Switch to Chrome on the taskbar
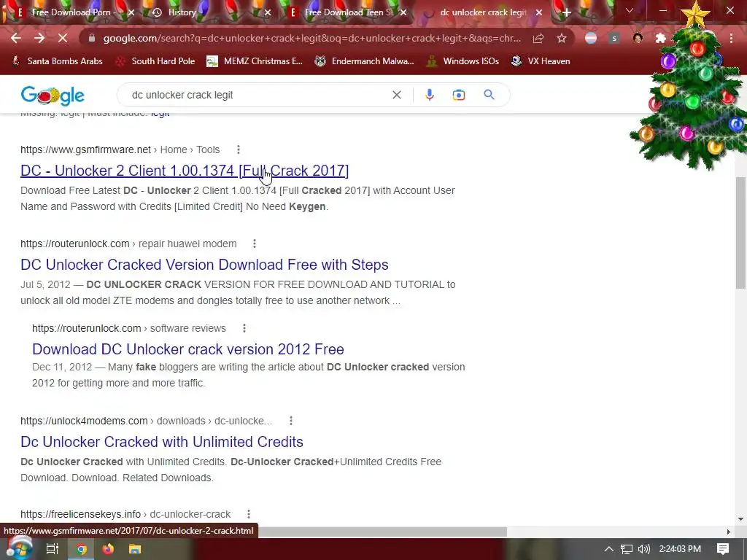The width and height of the screenshot is (747, 560). point(82,549)
